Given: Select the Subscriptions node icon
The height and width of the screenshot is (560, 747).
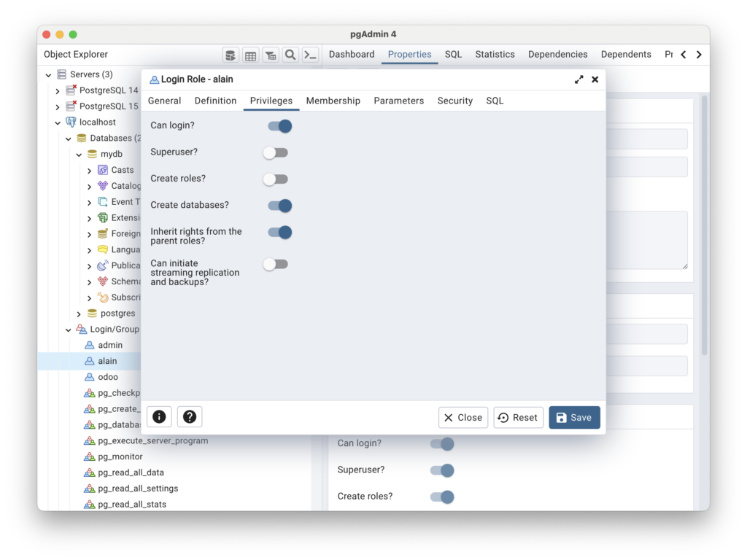Looking at the screenshot, I should point(102,297).
